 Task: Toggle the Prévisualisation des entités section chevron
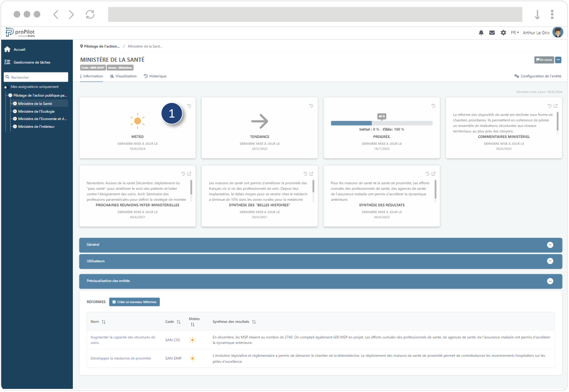click(x=550, y=281)
